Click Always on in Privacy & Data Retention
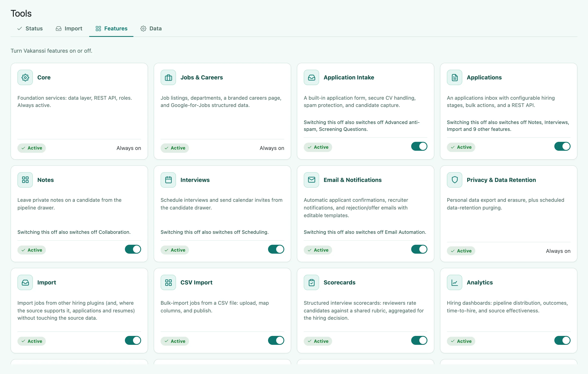The image size is (588, 374). coord(558,251)
